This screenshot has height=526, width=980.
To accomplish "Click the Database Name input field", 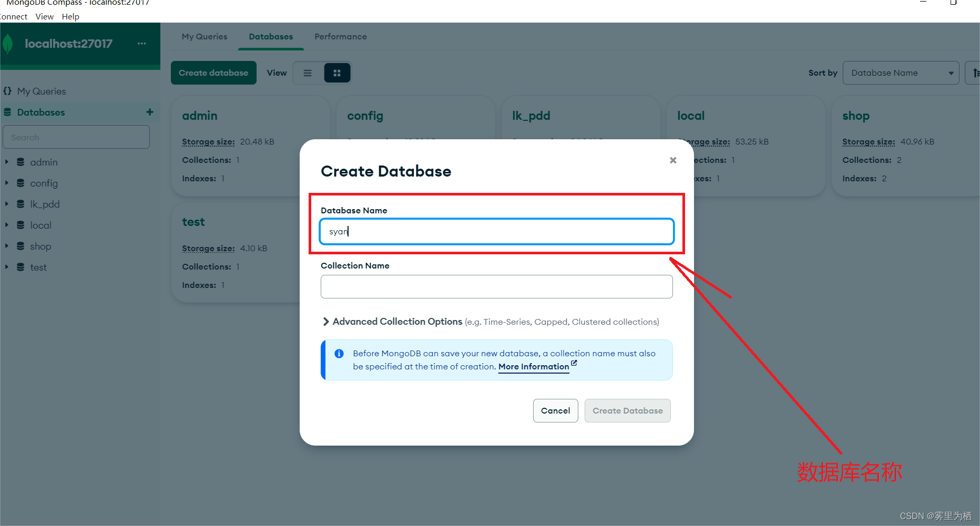I will [x=497, y=232].
